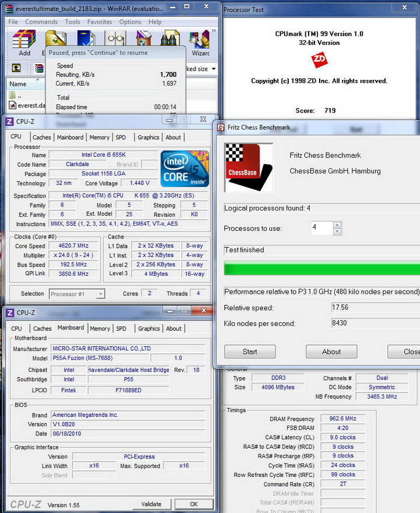Click the Validate button in CPU-Z
The width and height of the screenshot is (420, 513).
152,504
